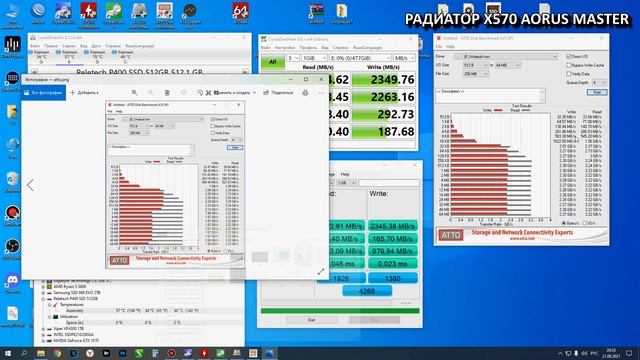This screenshot has height=360, width=640.
Task: Select the 46 °C disk C: status in CrystalDiskInfo
Action: click(125, 57)
